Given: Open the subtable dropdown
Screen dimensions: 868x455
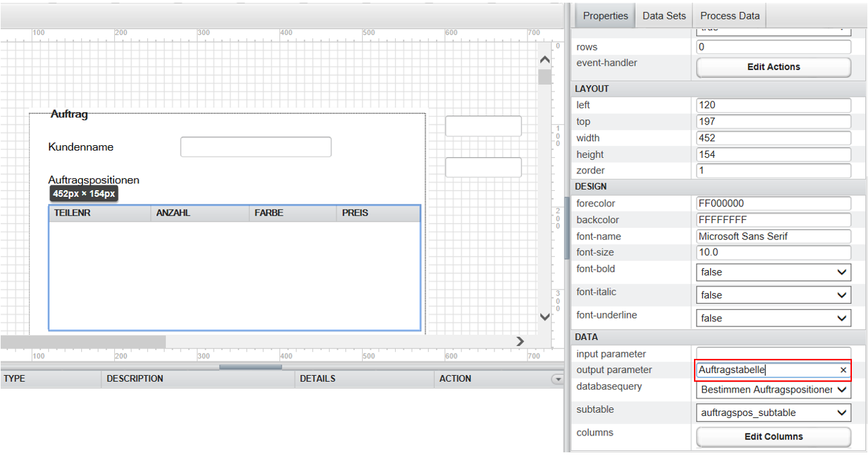Looking at the screenshot, I should pyautogui.click(x=773, y=413).
